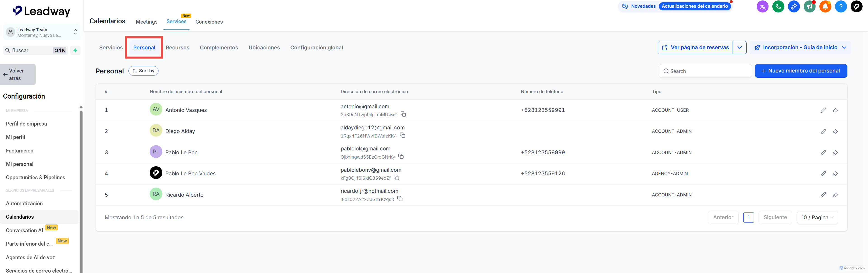Click the green lightning quick action icon

pos(75,50)
